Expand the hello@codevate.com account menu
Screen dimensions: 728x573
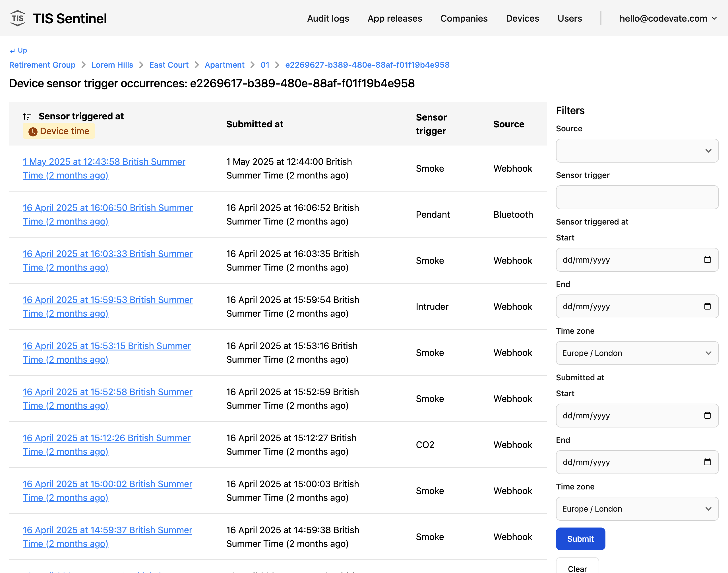coord(668,18)
